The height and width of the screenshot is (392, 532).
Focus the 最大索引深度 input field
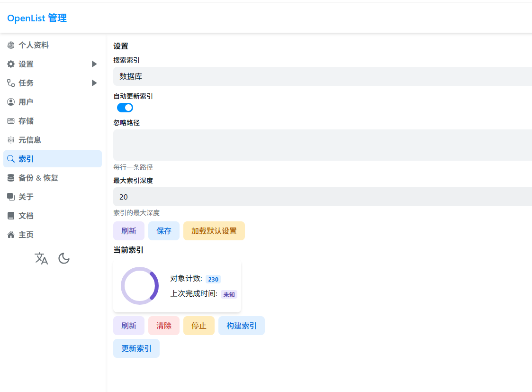pyautogui.click(x=322, y=197)
